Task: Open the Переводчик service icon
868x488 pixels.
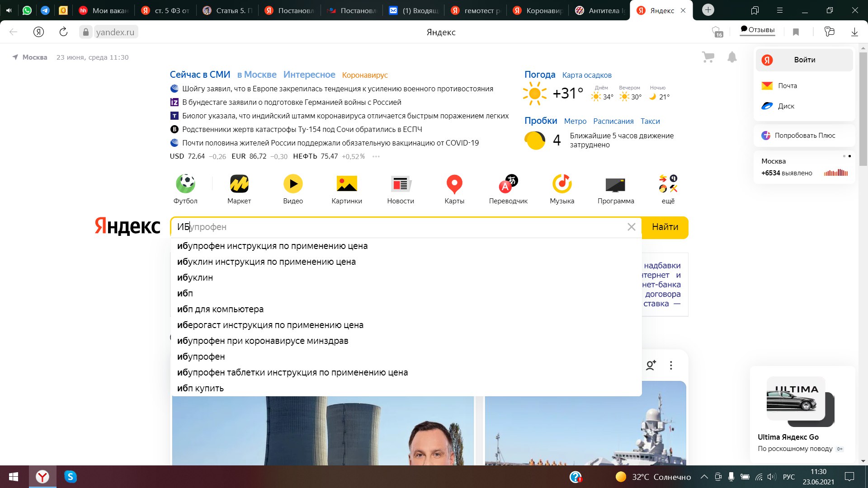Action: 508,189
